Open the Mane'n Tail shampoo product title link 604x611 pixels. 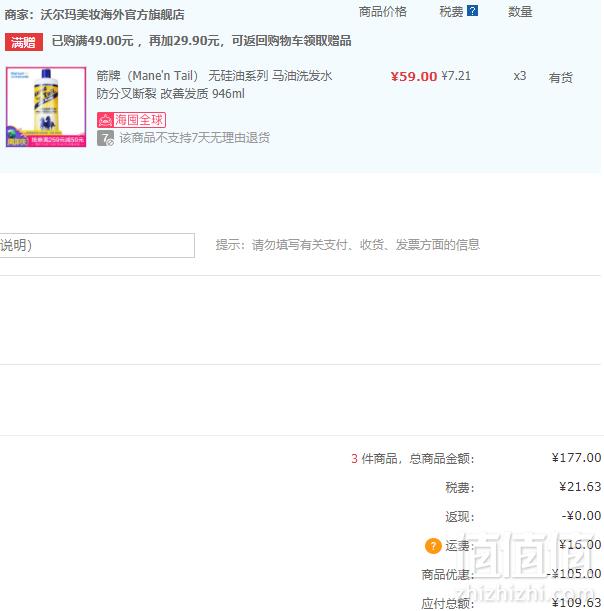click(x=214, y=85)
